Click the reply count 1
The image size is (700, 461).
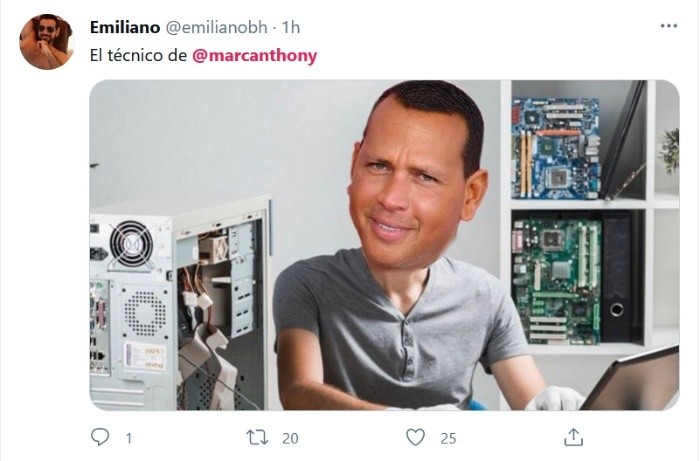tap(129, 438)
